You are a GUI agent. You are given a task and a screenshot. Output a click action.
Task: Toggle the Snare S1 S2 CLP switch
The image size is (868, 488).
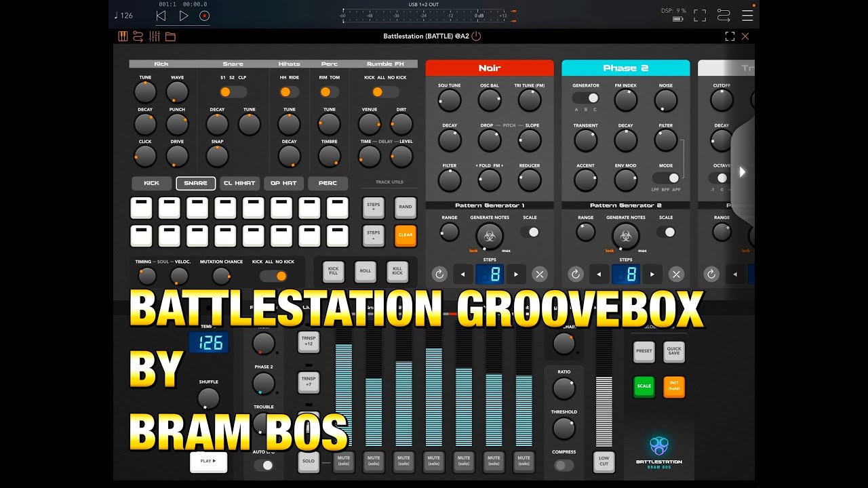pos(233,91)
